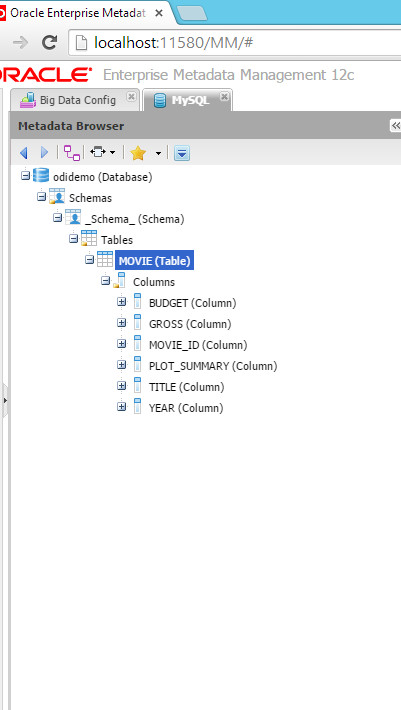Click the yellow star favorites icon
Image resolution: width=401 pixels, height=710 pixels.
pyautogui.click(x=138, y=153)
